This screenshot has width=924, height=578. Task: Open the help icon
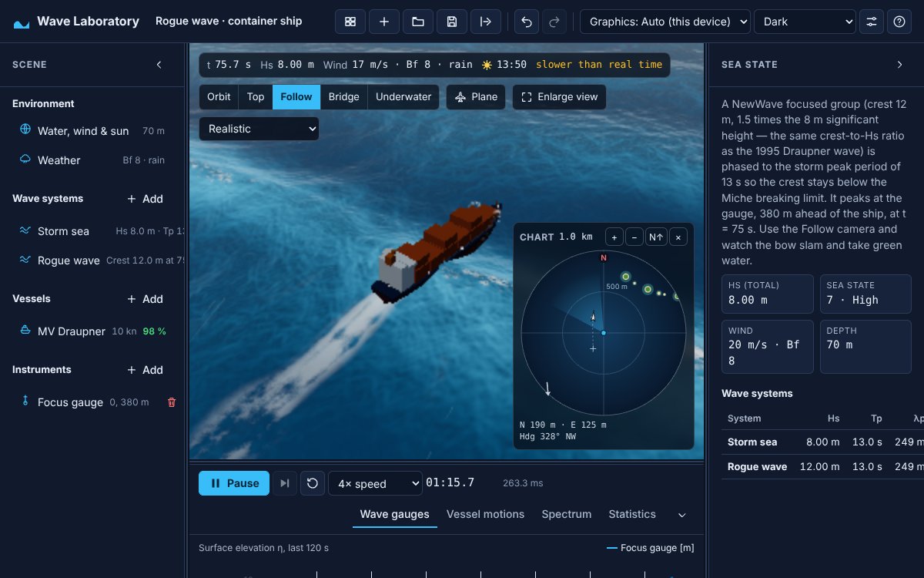click(899, 22)
